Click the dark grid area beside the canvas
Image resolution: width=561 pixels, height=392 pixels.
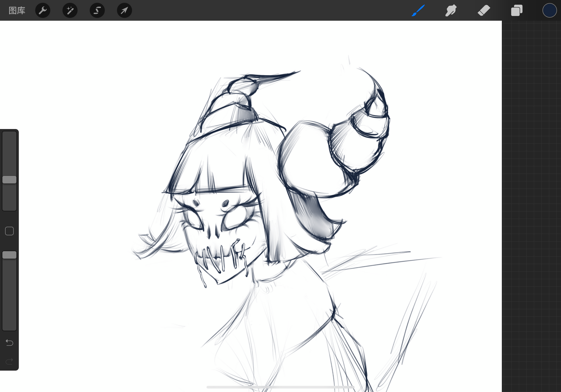point(531,192)
